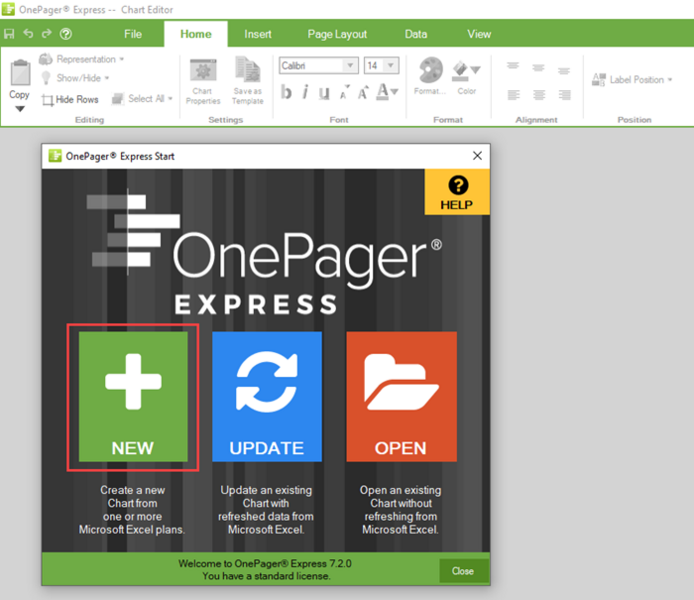Click the top-right vertical alignment icon
The image size is (694, 600).
point(564,71)
